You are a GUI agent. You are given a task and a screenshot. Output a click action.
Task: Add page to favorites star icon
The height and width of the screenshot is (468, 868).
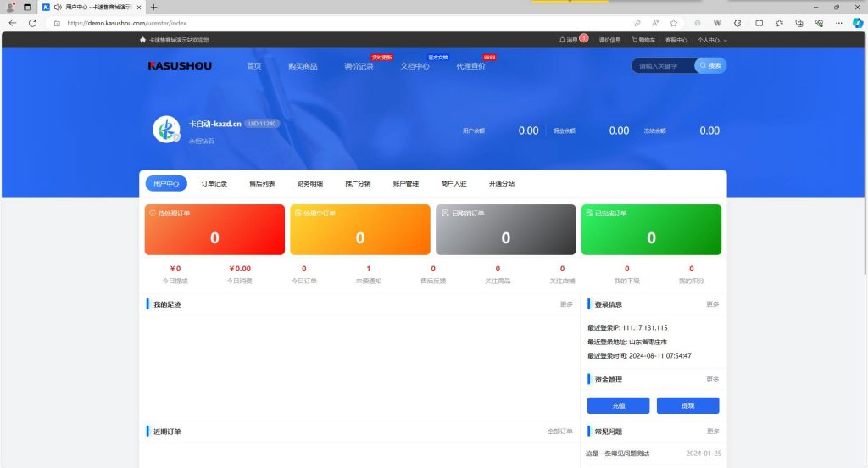[673, 23]
